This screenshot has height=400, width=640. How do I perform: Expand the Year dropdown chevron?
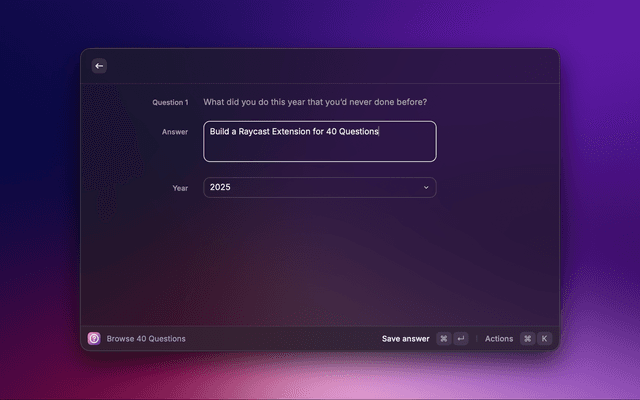click(426, 187)
